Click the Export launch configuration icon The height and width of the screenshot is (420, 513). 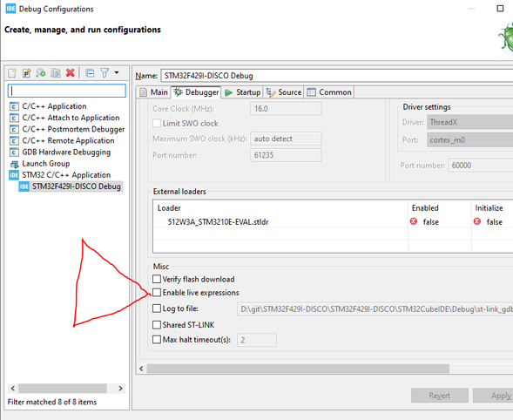click(x=41, y=72)
